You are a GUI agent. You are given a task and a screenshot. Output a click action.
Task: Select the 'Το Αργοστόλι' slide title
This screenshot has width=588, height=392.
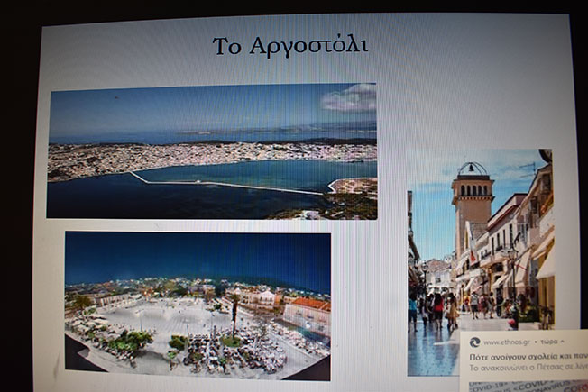pos(289,46)
